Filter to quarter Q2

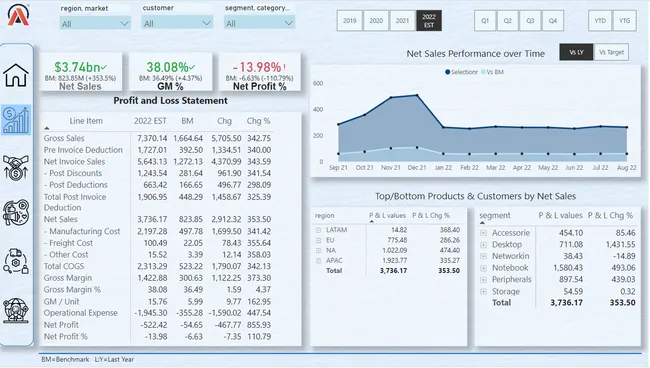(x=507, y=20)
